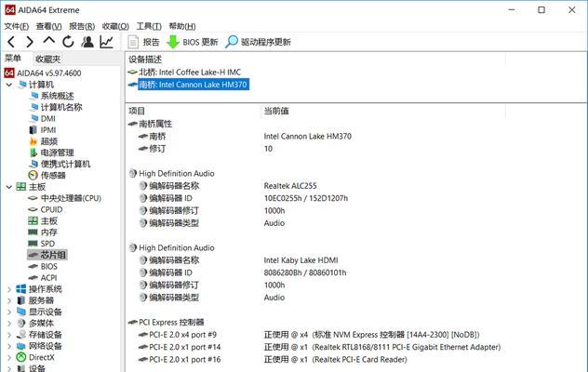Select CPUID in the tree
Viewport: 588px width, 372px height.
point(51,209)
